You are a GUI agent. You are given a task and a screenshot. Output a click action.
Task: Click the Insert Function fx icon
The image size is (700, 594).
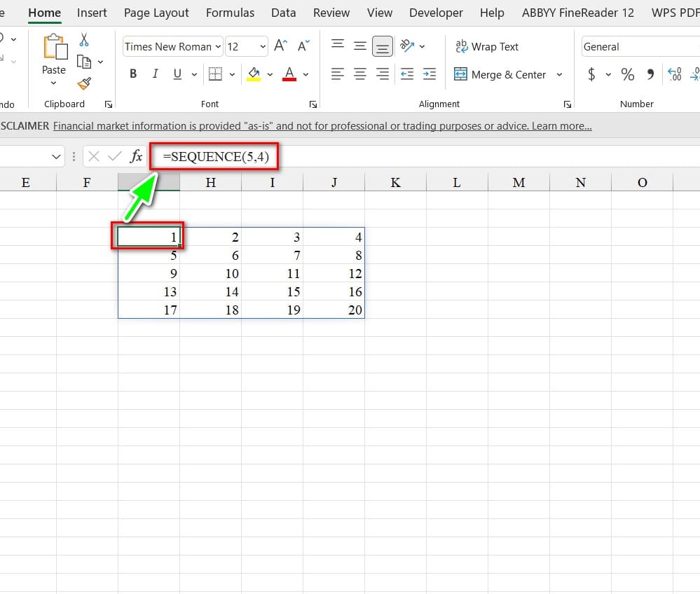tap(136, 157)
